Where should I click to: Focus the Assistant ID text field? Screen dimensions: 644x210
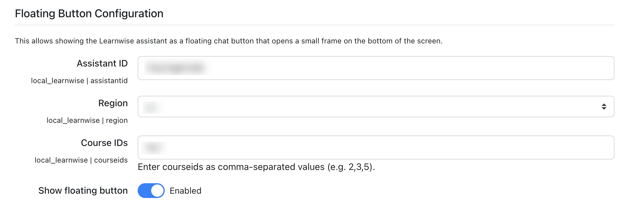(x=376, y=68)
